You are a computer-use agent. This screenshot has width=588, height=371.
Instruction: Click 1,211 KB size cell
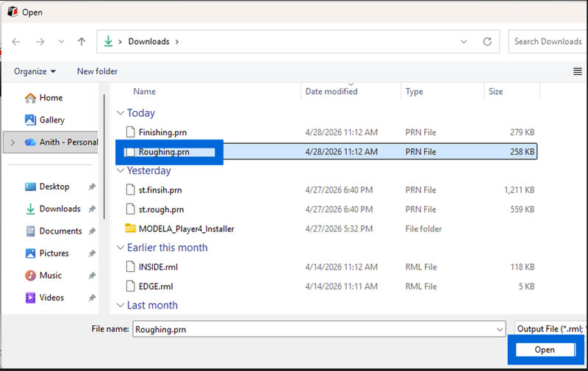[519, 190]
